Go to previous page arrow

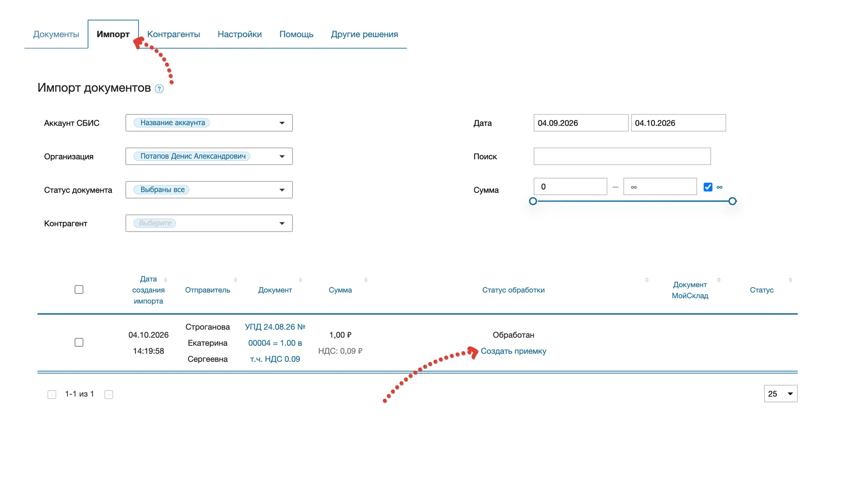[52, 395]
